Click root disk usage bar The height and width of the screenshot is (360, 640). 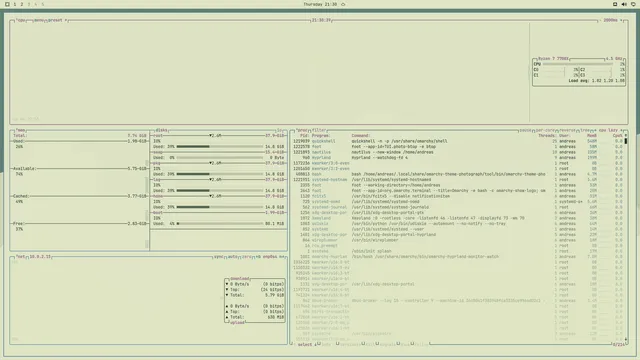(x=220, y=147)
